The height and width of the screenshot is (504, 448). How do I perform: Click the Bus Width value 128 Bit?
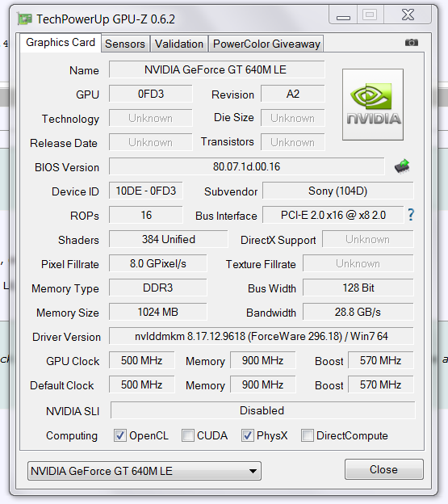pyautogui.click(x=358, y=288)
